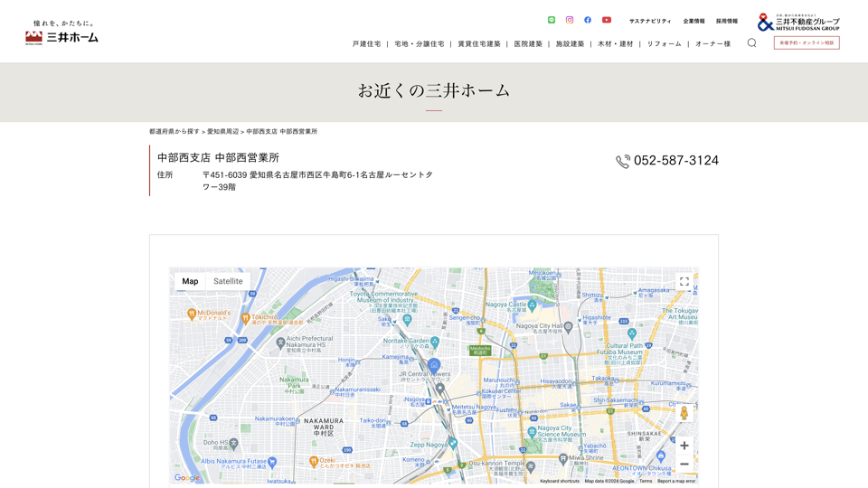Screen dimensions: 868x488
Task: Open the 賃貸住宅建築 menu
Action: (479, 43)
